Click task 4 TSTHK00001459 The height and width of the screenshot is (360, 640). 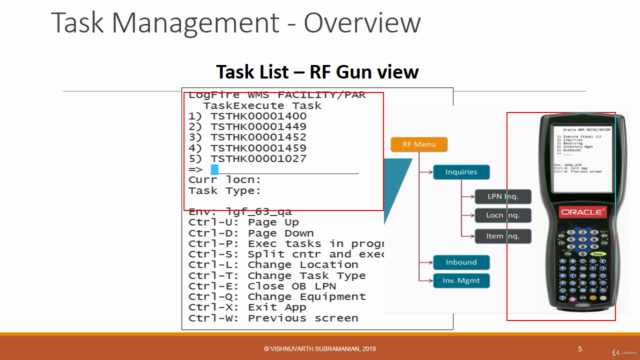[x=247, y=148]
